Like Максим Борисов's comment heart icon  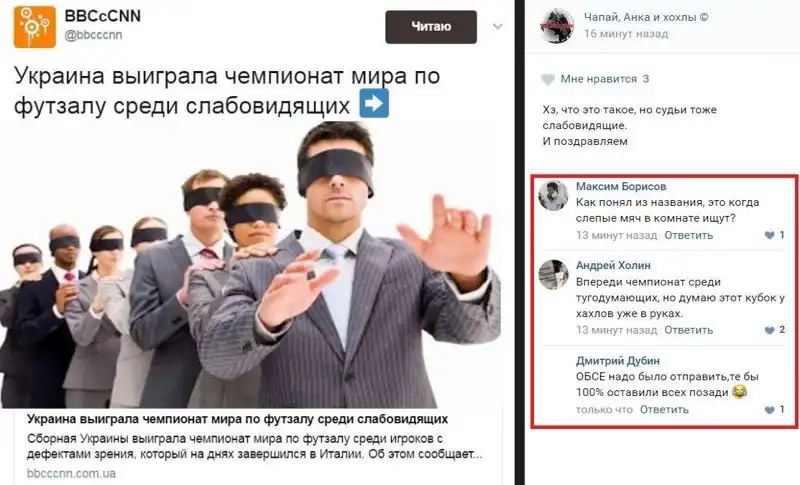click(x=769, y=235)
